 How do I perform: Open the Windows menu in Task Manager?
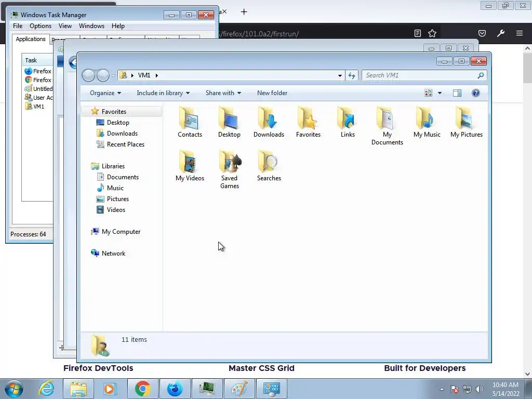(91, 26)
